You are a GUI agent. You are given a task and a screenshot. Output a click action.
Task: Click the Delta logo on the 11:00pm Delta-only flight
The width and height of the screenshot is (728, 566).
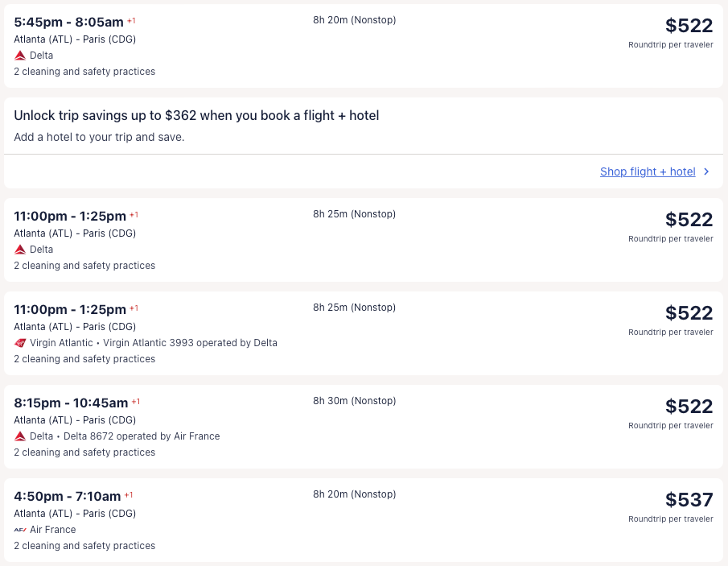(20, 250)
